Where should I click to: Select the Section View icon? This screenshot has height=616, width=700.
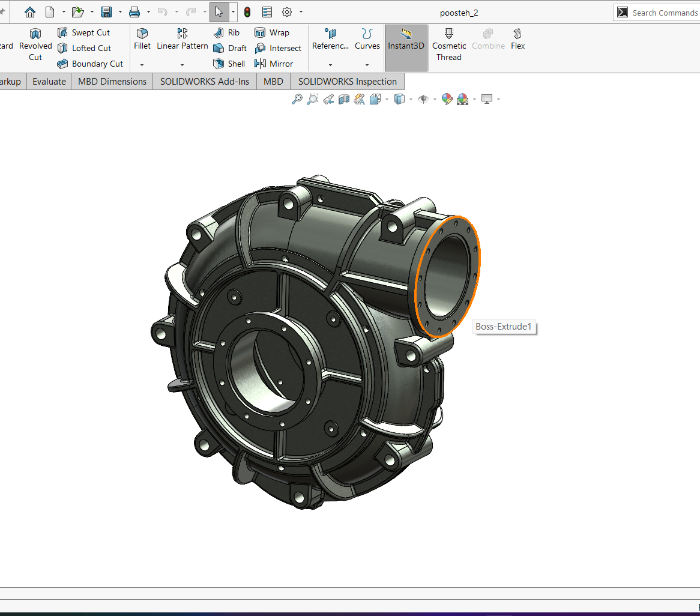343,100
